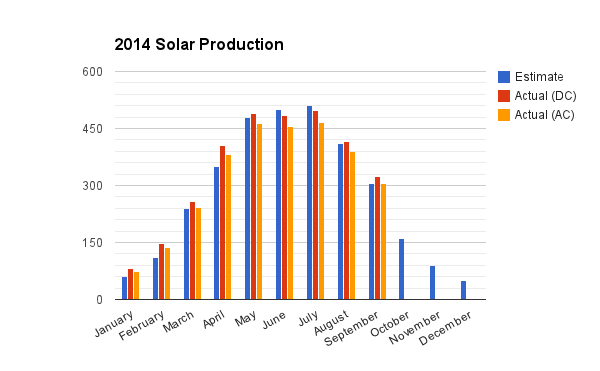Select August's blue Estimate bar
The height and width of the screenshot is (371, 600).
pyautogui.click(x=341, y=221)
